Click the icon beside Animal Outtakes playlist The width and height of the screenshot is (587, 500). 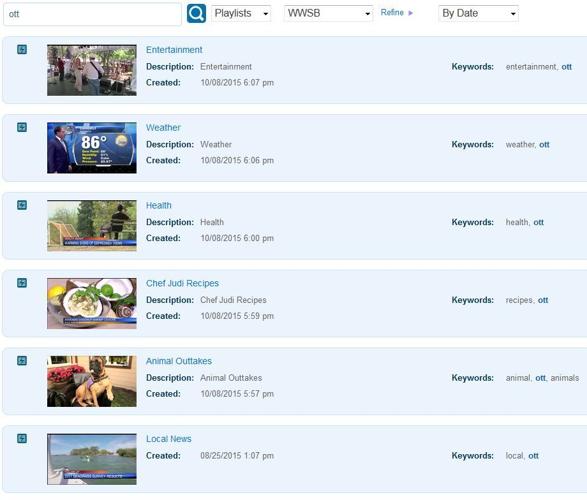click(x=22, y=361)
